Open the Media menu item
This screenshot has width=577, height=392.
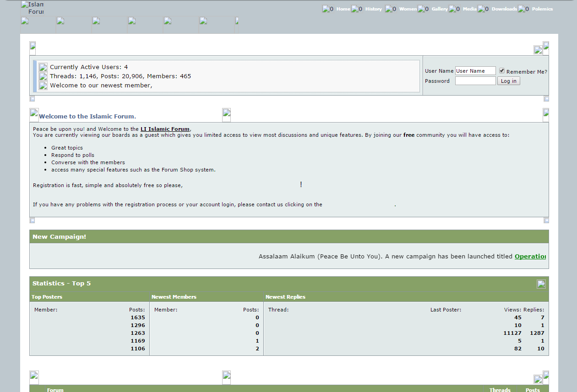pos(470,9)
